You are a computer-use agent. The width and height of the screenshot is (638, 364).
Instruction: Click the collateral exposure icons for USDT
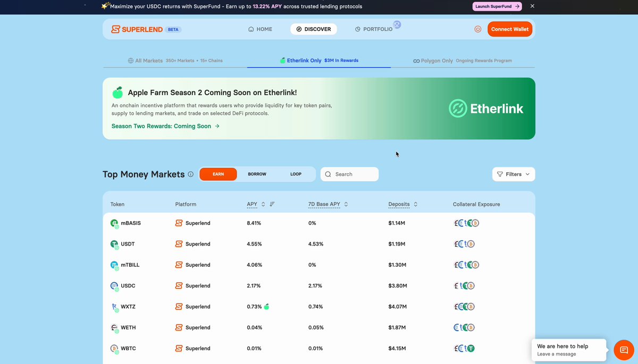[x=464, y=244]
